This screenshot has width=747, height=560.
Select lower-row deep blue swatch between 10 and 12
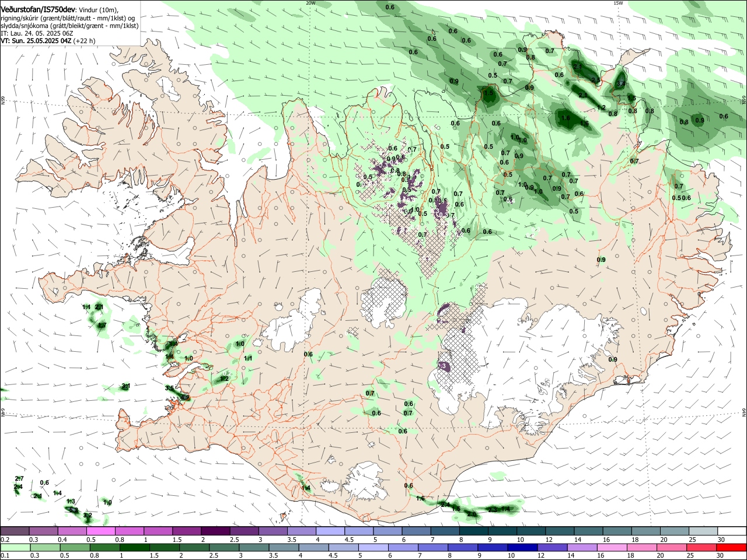click(x=522, y=548)
